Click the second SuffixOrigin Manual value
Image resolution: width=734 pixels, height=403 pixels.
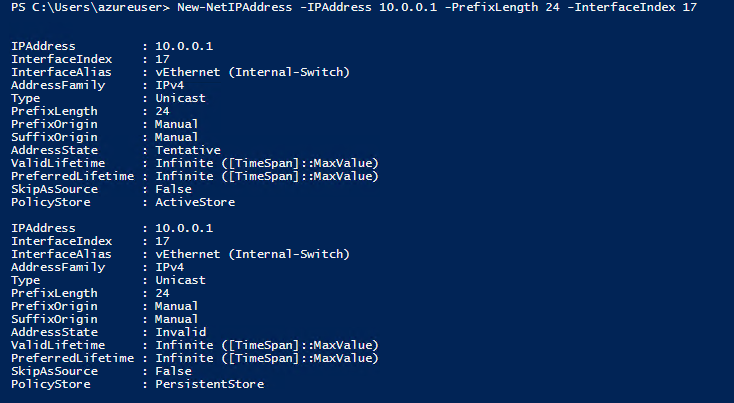pos(176,319)
